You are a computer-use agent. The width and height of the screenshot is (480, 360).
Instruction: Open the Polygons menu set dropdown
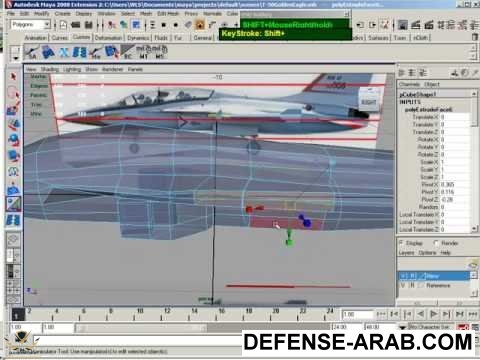tap(30, 25)
